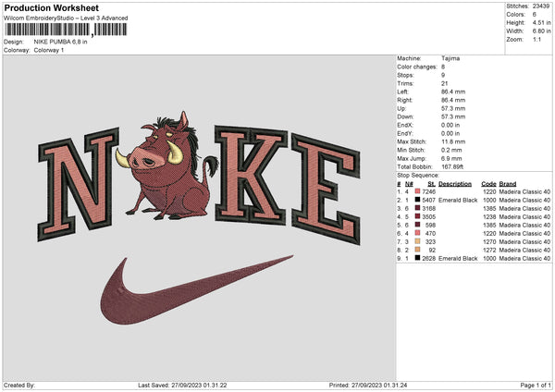Image resolution: width=555 pixels, height=392 pixels.
Task: Click the 'Color changes' label
Action: tap(417, 67)
